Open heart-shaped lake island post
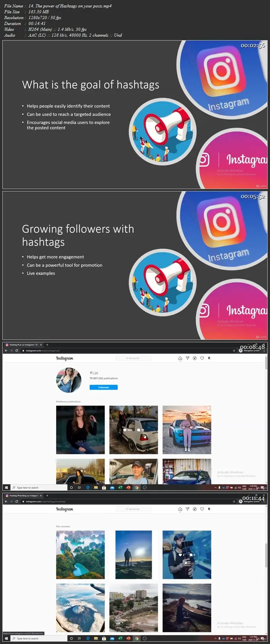270x644 pixels. point(80,555)
